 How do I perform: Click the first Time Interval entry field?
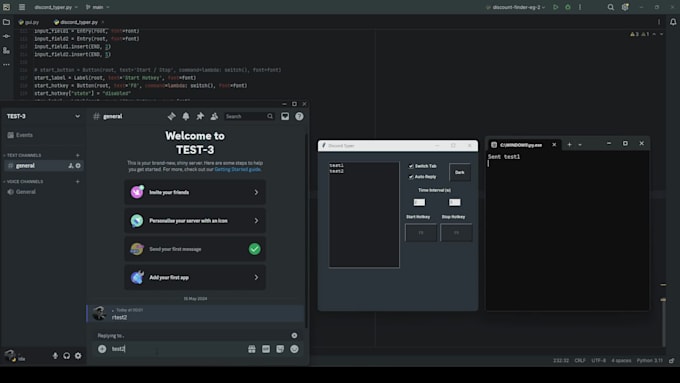point(419,202)
